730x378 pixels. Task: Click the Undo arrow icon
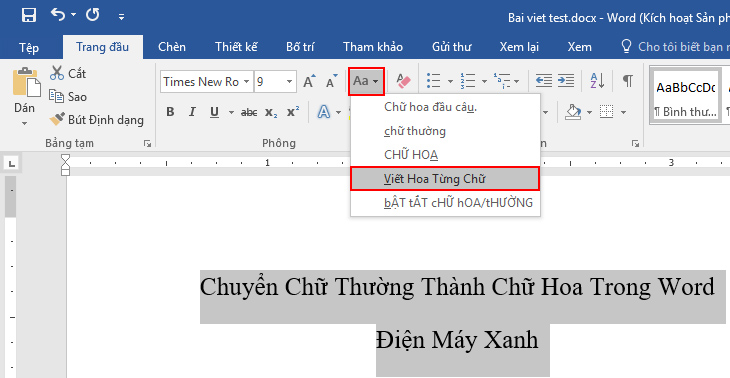(58, 15)
